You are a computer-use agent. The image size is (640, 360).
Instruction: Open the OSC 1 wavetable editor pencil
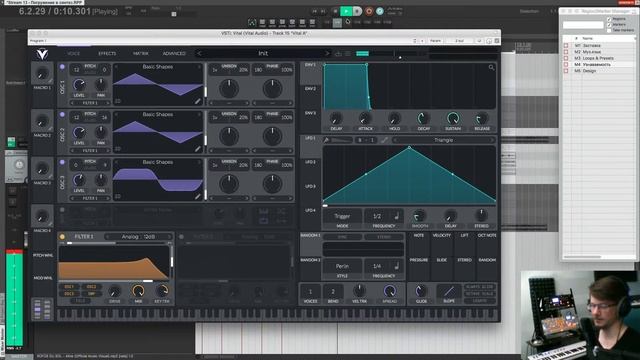[198, 101]
